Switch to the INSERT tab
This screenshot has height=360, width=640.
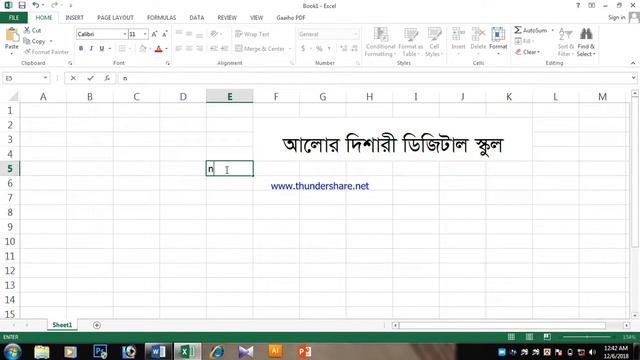74,18
